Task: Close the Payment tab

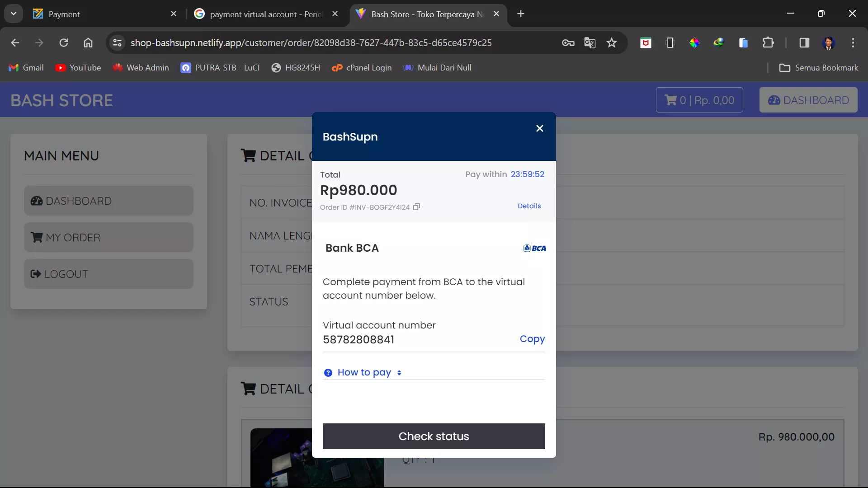Action: pos(174,14)
